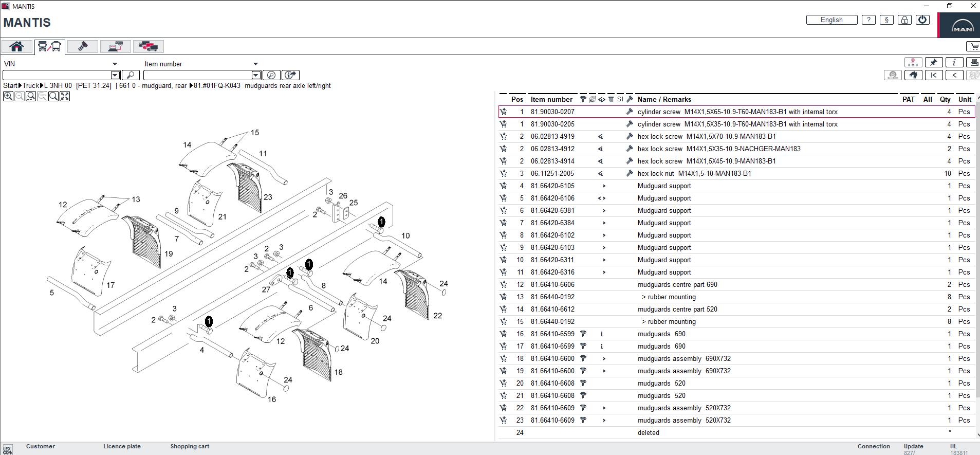Expand mudguards assembly 520X732 position 22
This screenshot has height=455, width=980.
click(604, 408)
